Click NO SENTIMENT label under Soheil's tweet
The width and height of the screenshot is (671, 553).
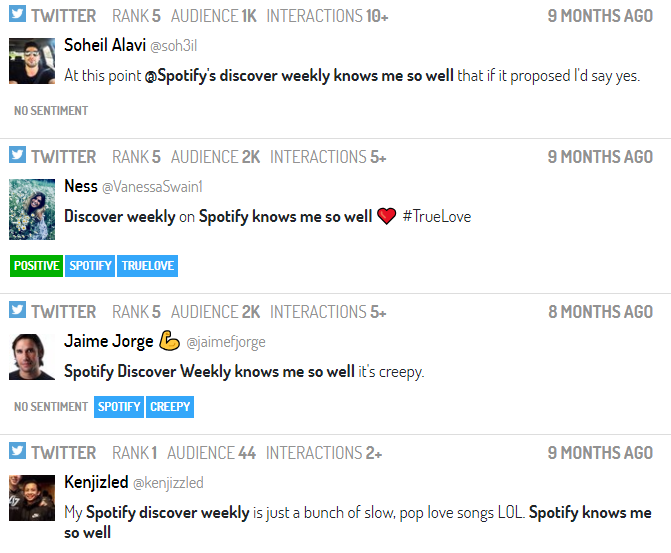[51, 111]
